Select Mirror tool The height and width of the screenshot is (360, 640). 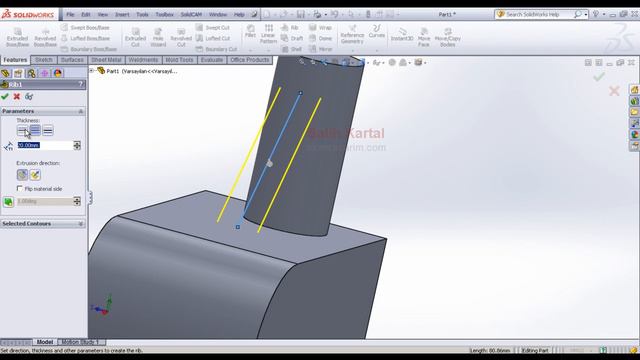(x=320, y=49)
